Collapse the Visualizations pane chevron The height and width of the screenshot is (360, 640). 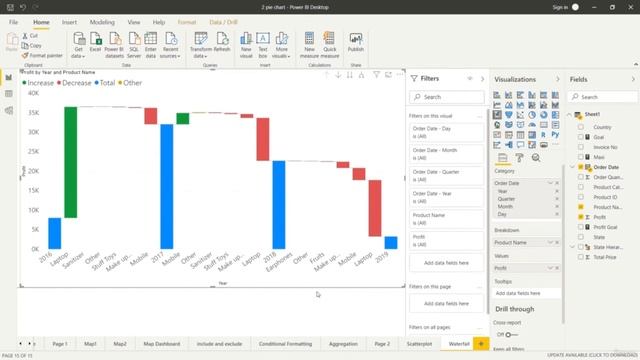pos(558,79)
